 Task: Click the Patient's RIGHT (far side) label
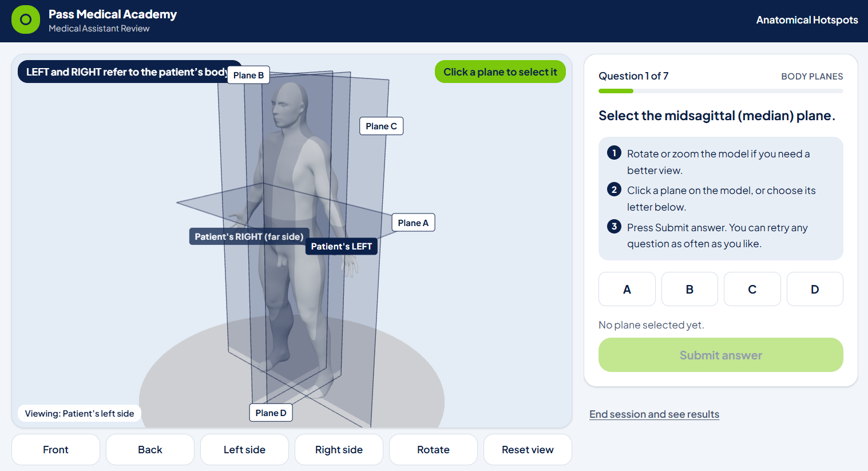[249, 236]
